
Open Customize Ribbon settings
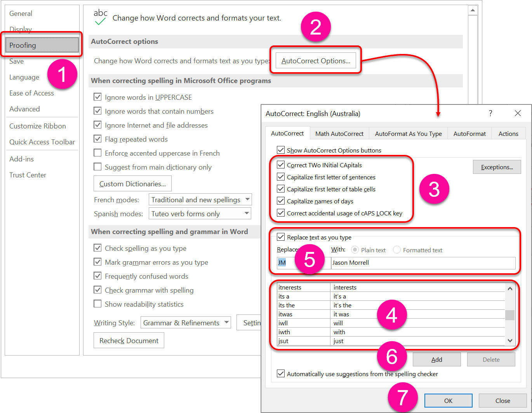click(38, 126)
